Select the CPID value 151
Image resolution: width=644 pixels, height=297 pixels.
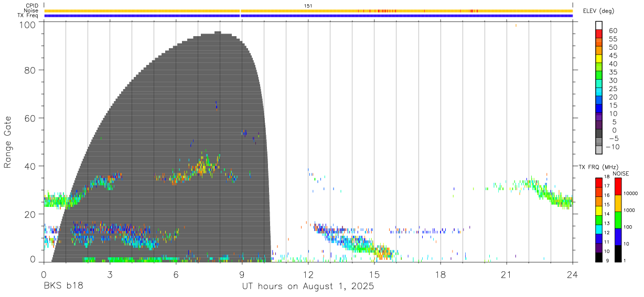click(308, 6)
